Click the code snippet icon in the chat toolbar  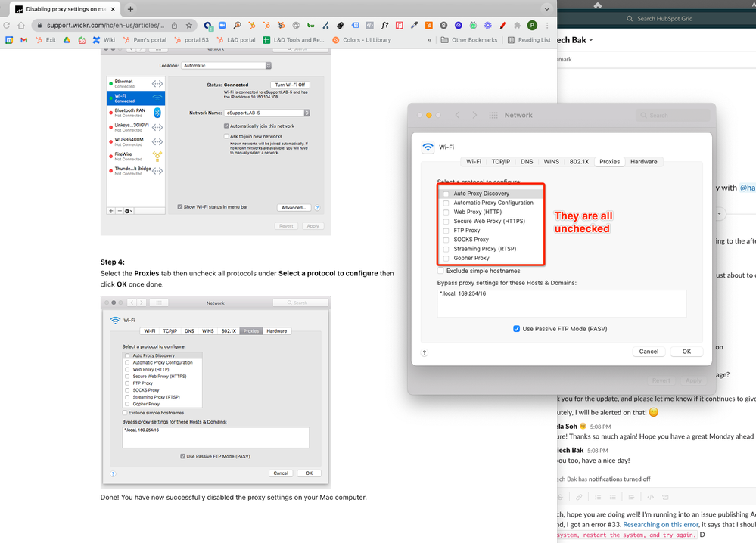click(650, 497)
